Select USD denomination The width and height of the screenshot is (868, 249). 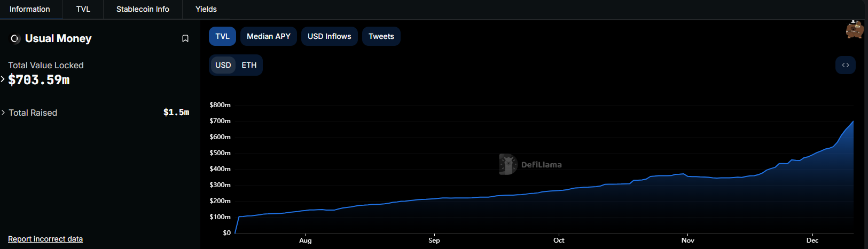(223, 65)
